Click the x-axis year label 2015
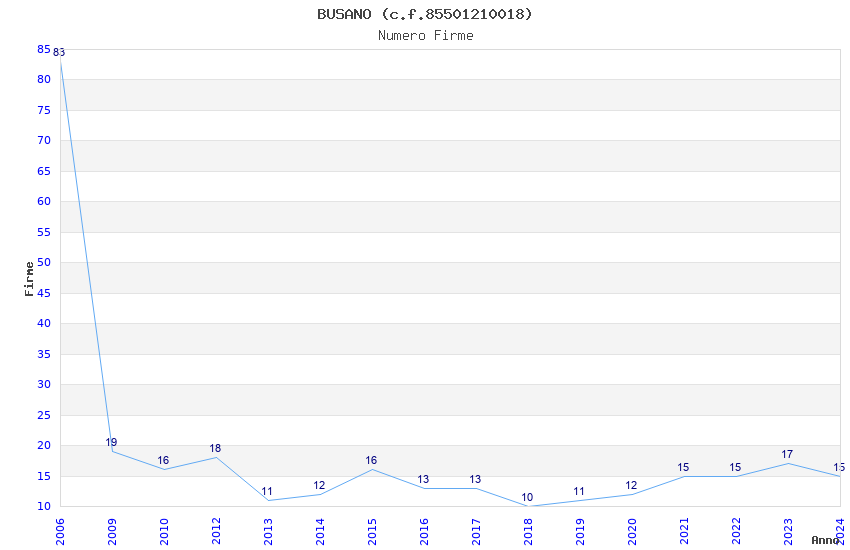850x550 pixels. 372,531
